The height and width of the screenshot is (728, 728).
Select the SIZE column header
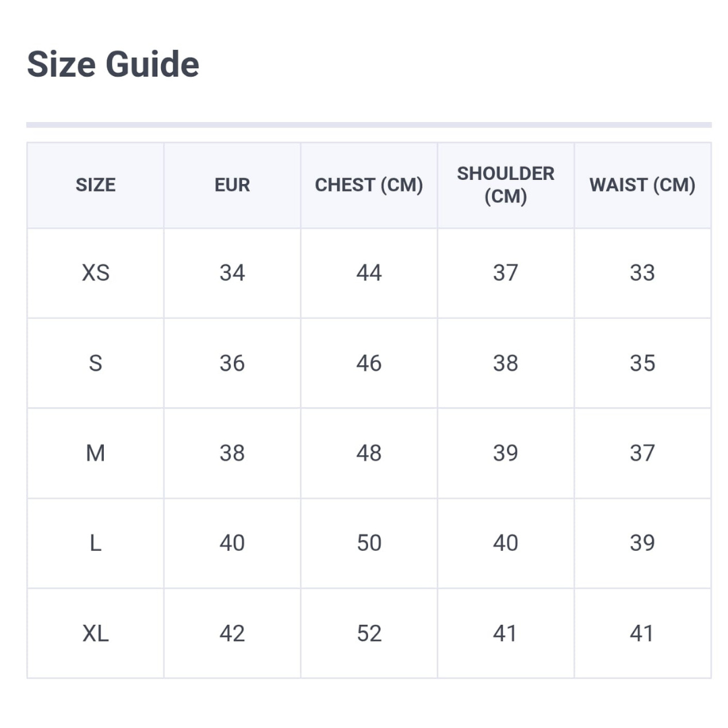click(95, 185)
